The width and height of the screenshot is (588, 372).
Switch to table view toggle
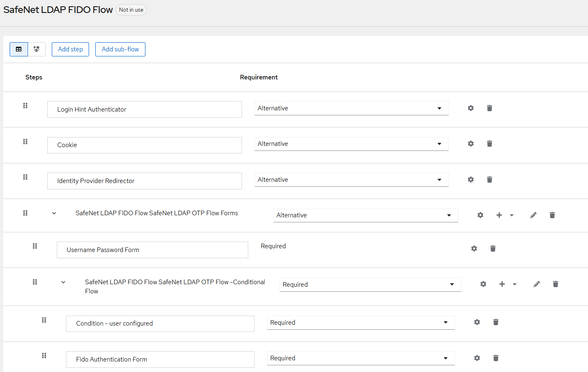point(19,49)
